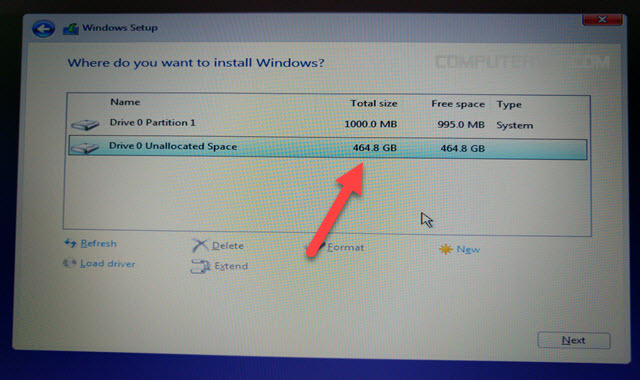Image resolution: width=640 pixels, height=380 pixels.
Task: Select the Drive 0 Partition 1 row
Action: coord(328,124)
